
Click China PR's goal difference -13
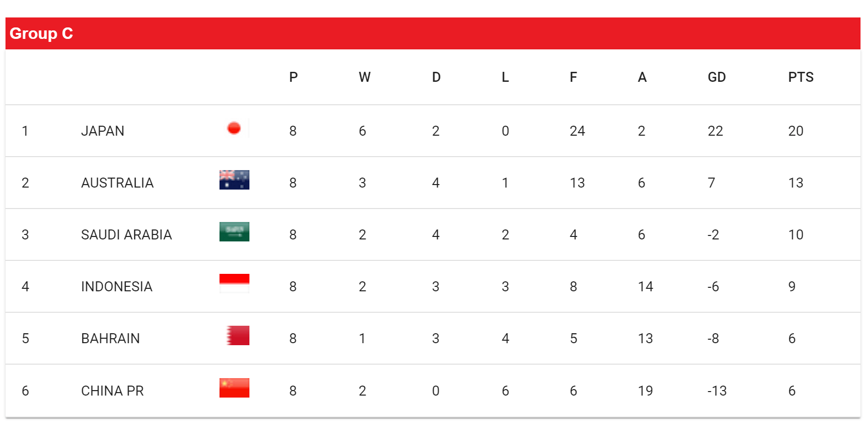pos(717,391)
